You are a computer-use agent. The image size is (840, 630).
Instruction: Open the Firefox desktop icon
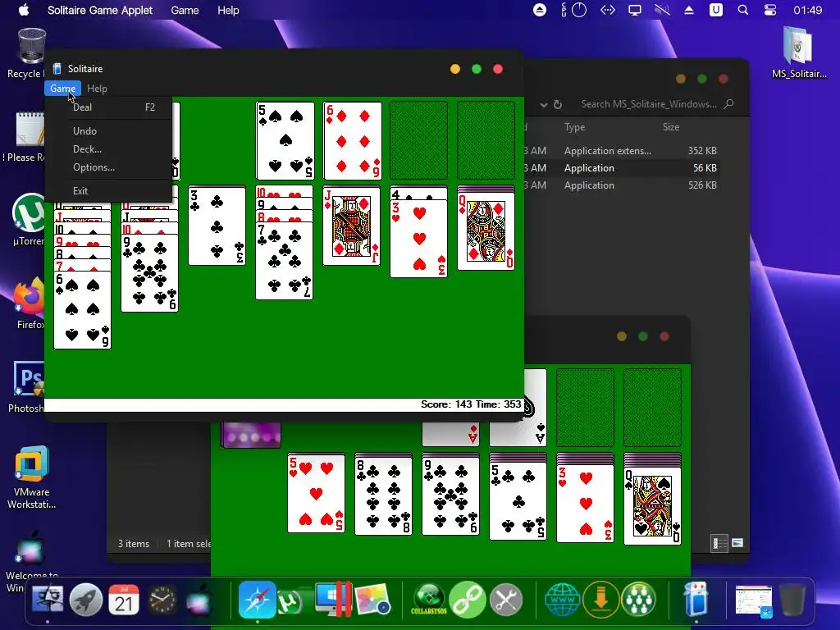pos(30,304)
